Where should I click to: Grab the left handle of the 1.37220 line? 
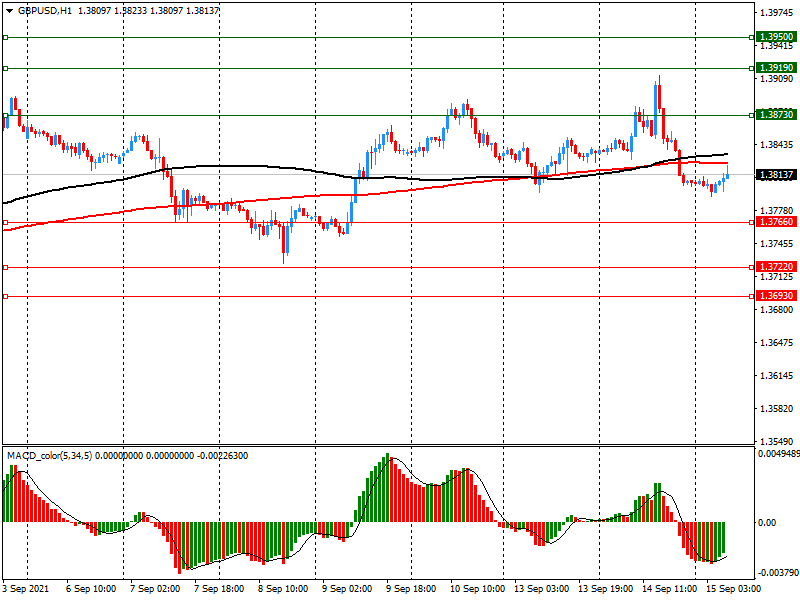click(x=6, y=267)
